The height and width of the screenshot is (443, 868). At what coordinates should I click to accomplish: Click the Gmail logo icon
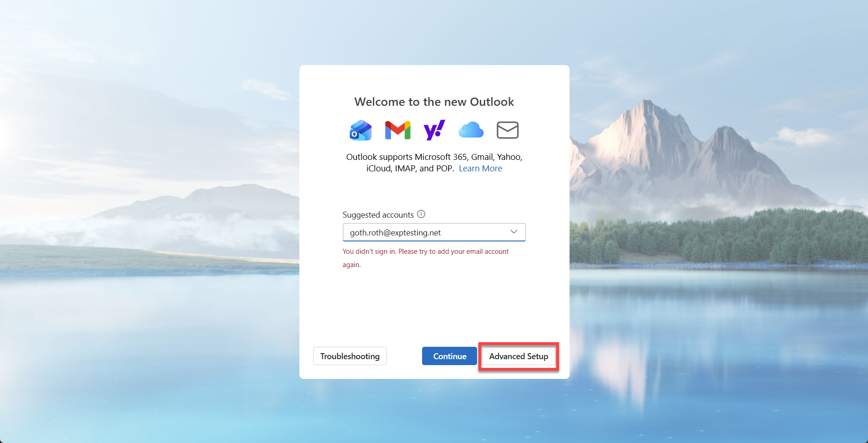[x=397, y=130]
